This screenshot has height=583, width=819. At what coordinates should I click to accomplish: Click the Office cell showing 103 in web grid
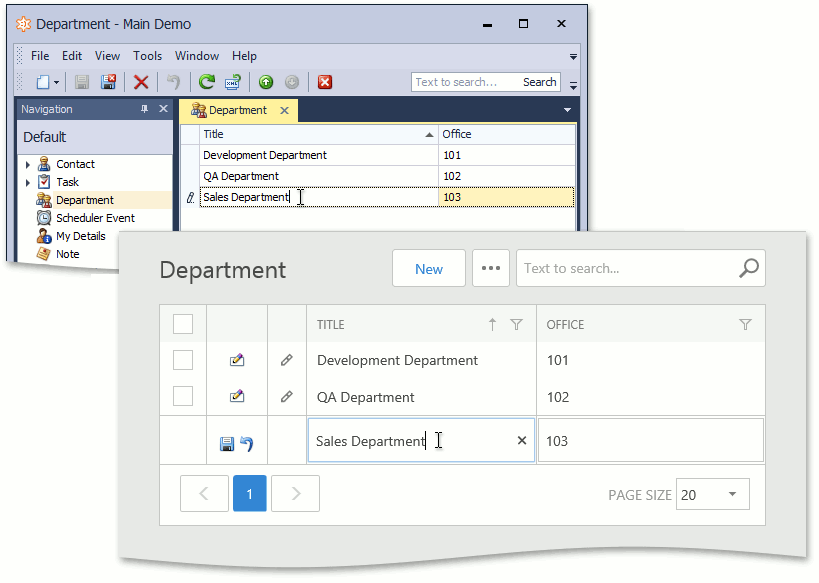[650, 441]
